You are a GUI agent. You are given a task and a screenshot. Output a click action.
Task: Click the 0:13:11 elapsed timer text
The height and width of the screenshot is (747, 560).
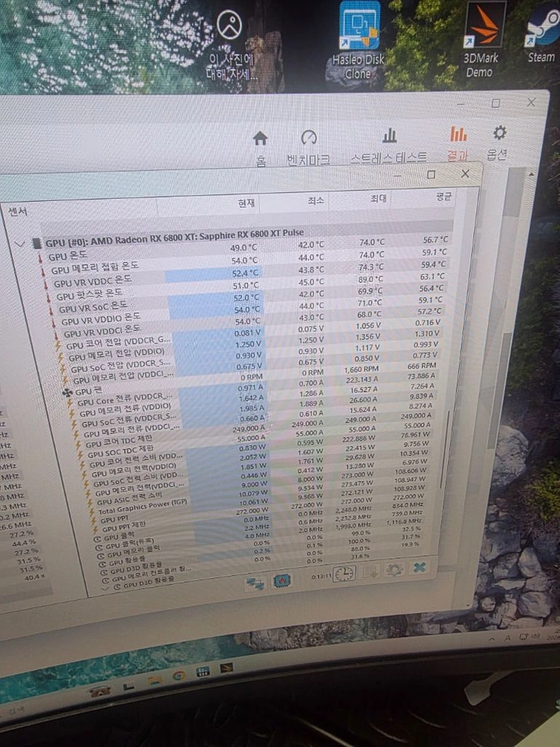click(321, 577)
